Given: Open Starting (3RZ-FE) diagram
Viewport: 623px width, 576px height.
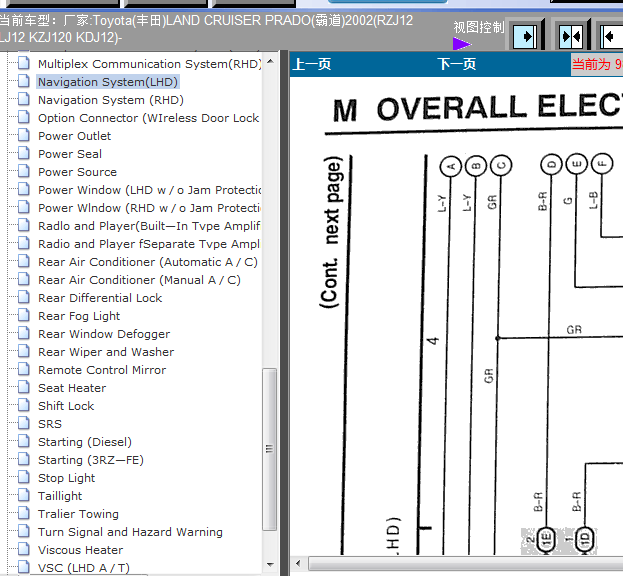Looking at the screenshot, I should (x=91, y=460).
